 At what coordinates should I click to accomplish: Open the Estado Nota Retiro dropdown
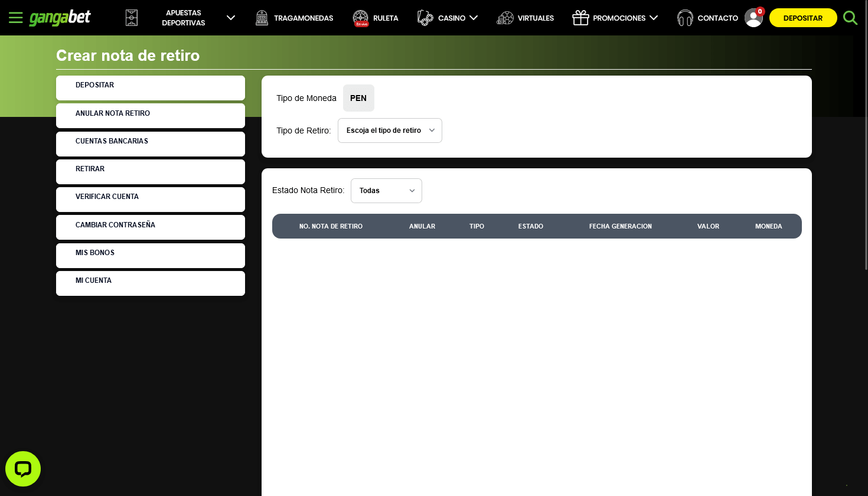pos(386,191)
